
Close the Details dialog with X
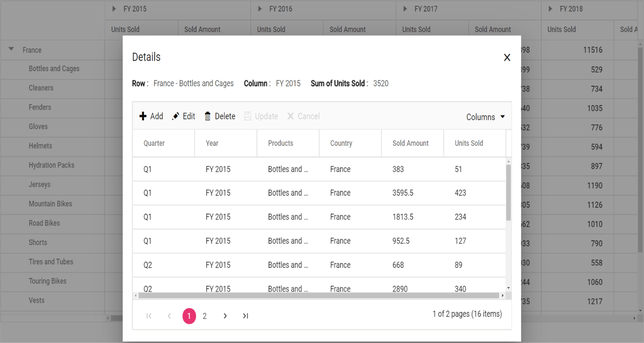[507, 57]
